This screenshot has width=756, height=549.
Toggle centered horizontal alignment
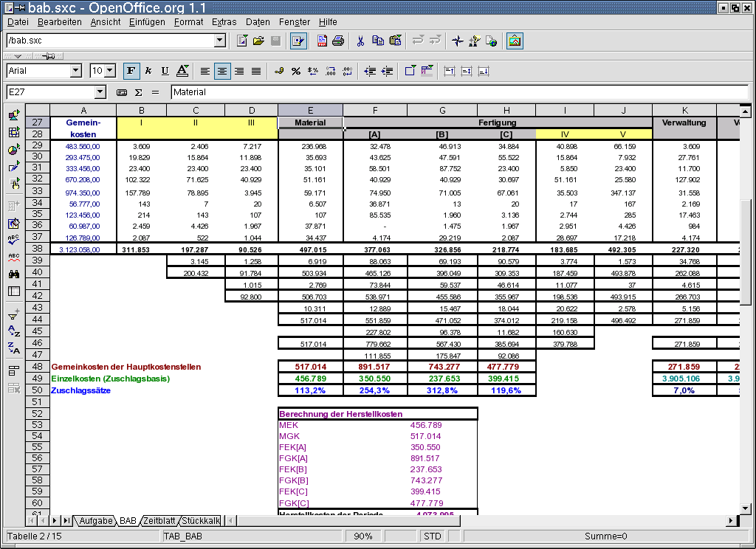pos(222,71)
